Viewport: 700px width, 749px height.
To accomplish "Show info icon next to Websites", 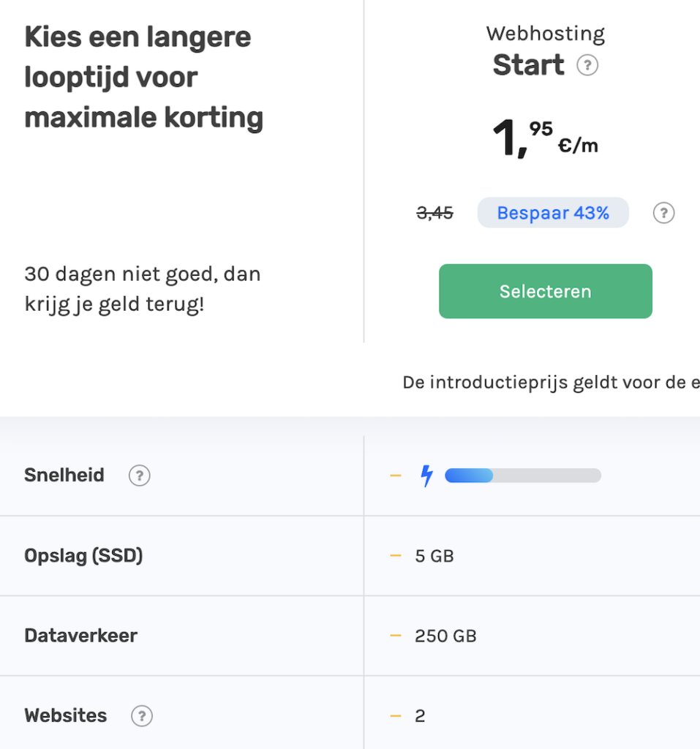I will [142, 716].
